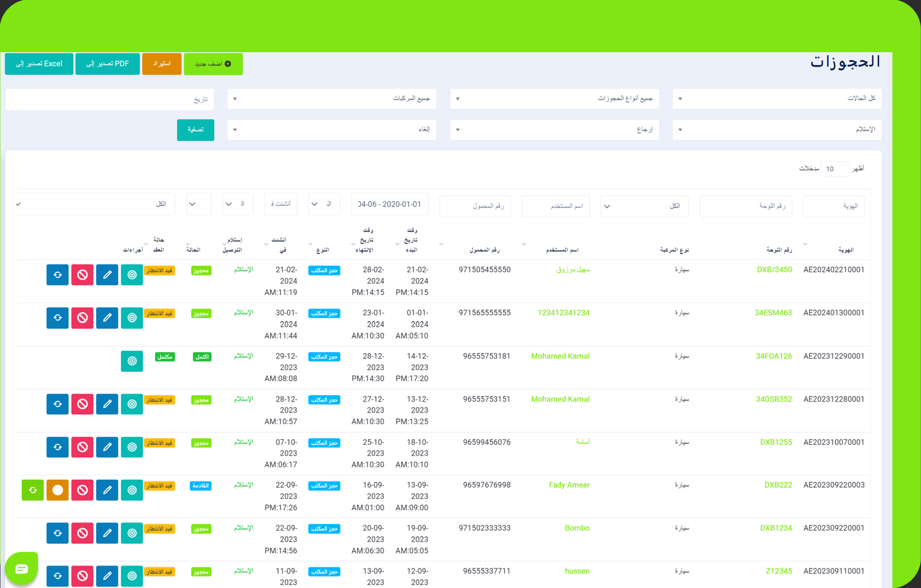Click orange circle icon in DXB222 booking row
The height and width of the screenshot is (588, 921).
pyautogui.click(x=58, y=490)
